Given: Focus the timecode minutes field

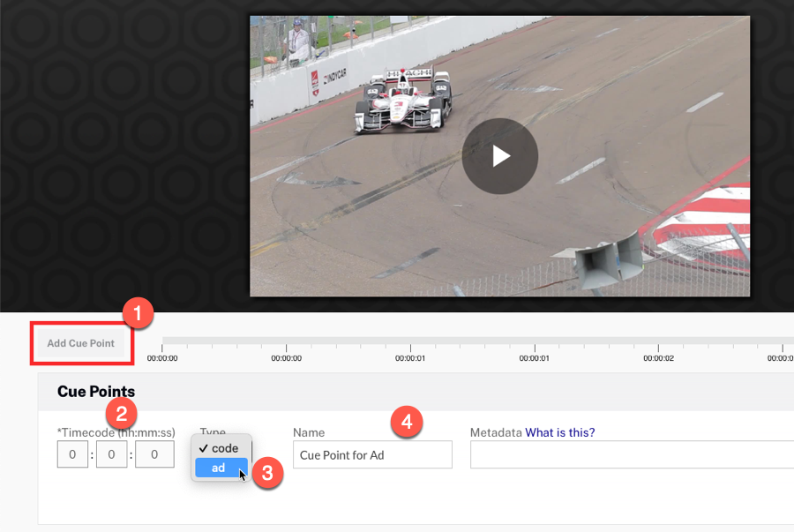Looking at the screenshot, I should [x=112, y=454].
